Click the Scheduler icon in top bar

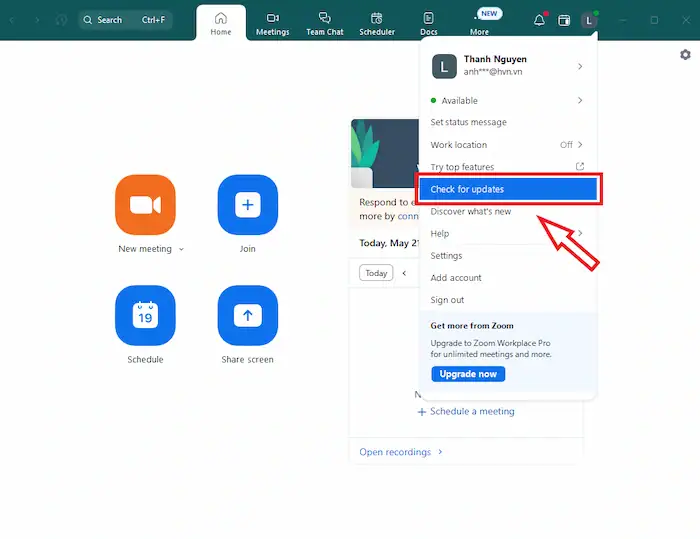pos(377,23)
